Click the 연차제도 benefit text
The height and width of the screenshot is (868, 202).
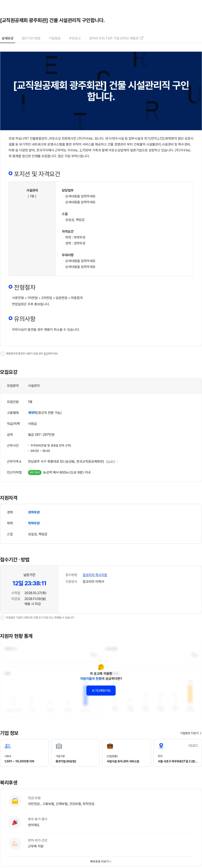tap(34, 825)
